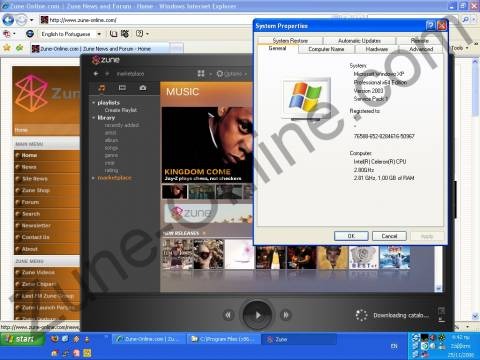Collapse the library section in Zune
This screenshot has height=360, width=480.
[94, 118]
